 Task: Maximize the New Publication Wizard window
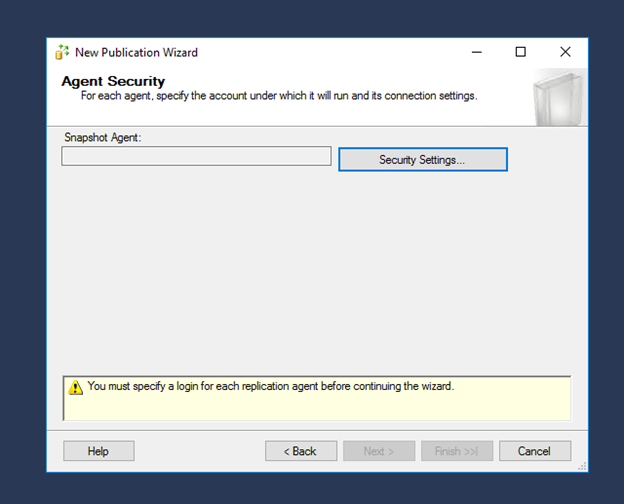[521, 52]
